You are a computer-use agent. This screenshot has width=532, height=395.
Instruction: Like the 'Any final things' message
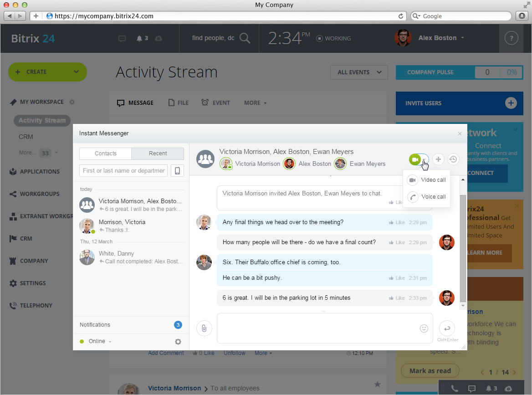(397, 222)
